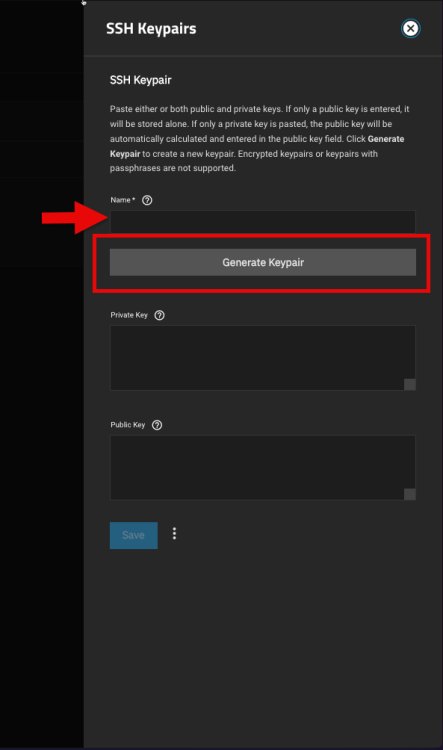This screenshot has height=750, width=443.
Task: Click the red arrow pointing at Name
Action: pos(74,218)
